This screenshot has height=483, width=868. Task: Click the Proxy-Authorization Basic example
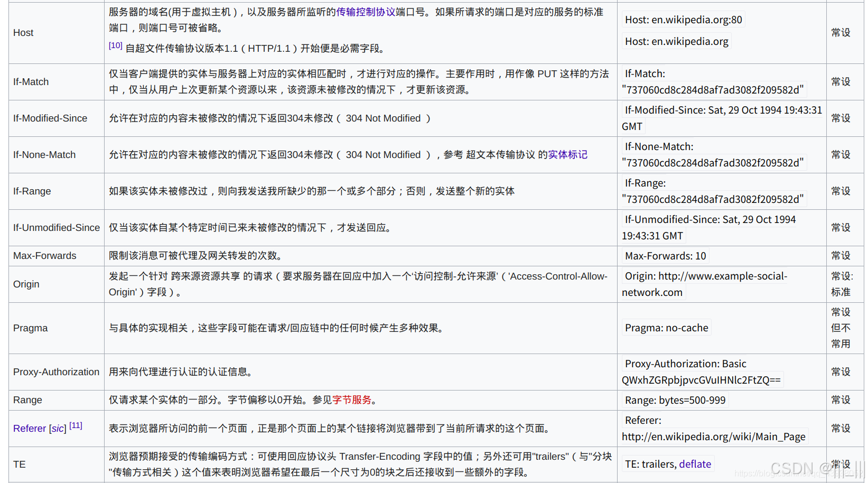[x=702, y=372]
